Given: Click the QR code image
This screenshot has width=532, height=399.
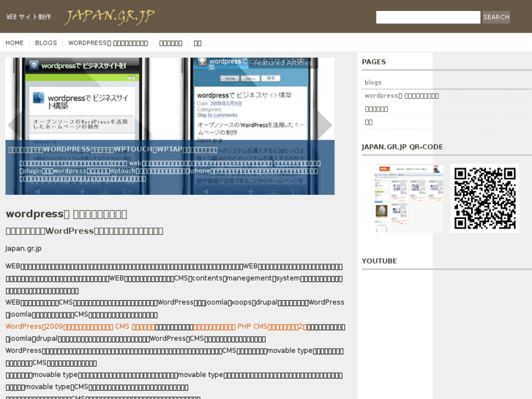Looking at the screenshot, I should [485, 198].
